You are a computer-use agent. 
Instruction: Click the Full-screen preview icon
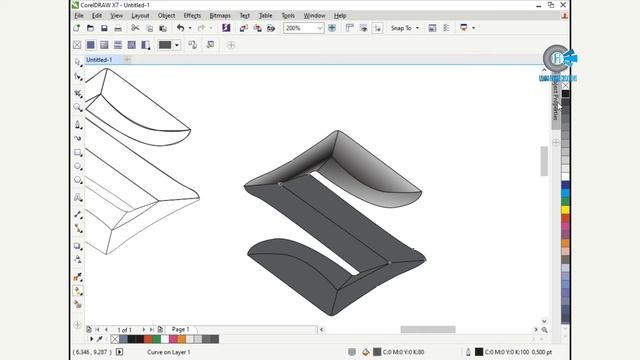click(332, 28)
